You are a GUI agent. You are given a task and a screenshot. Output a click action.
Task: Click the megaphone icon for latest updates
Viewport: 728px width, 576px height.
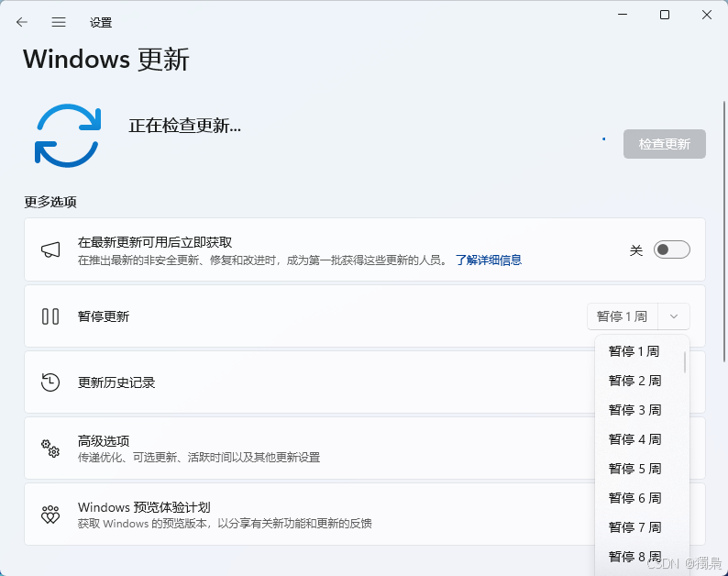pos(50,249)
